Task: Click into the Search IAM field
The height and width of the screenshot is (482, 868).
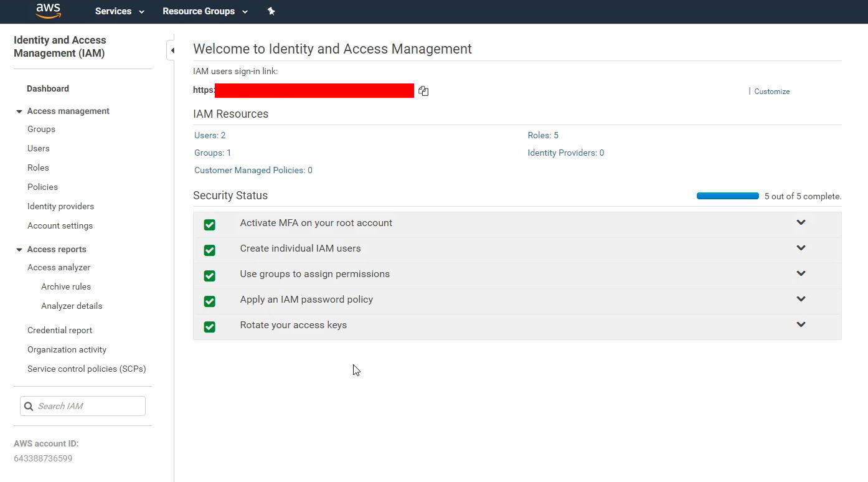Action: click(83, 406)
